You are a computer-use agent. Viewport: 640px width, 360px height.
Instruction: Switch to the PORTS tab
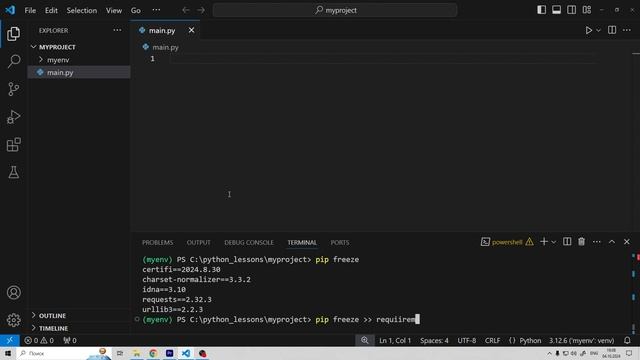[x=340, y=242]
